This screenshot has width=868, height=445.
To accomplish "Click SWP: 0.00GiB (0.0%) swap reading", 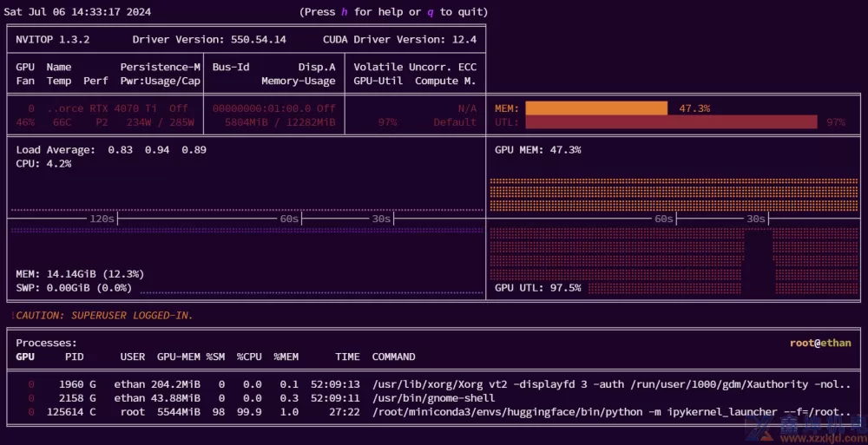I will tap(74, 288).
